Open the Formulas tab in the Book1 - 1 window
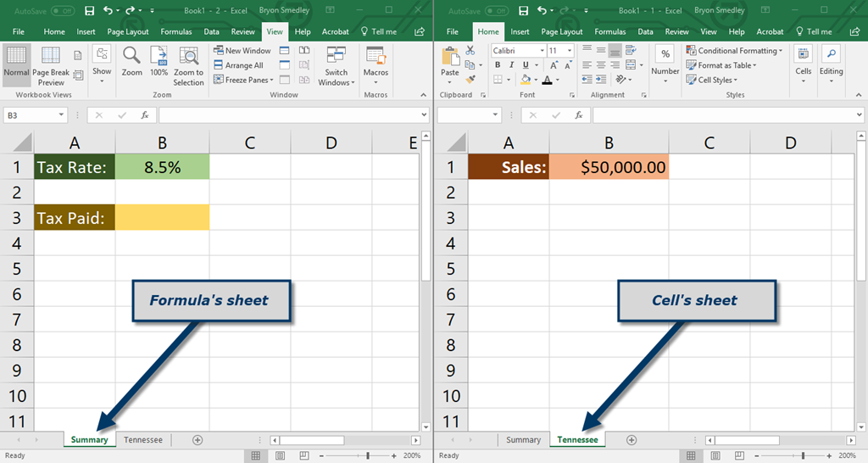The height and width of the screenshot is (463, 868). point(609,31)
